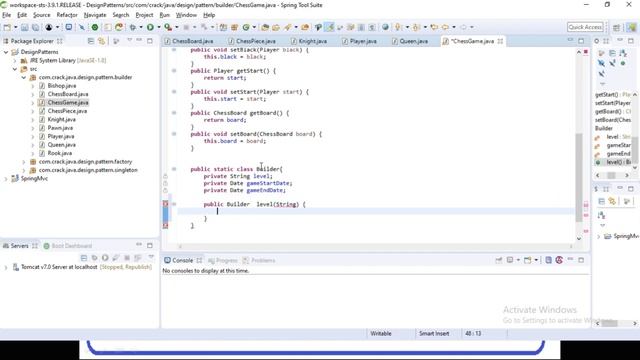Expand the Tomcat v7.0 Server entry
Screen dimensions: 640x360
pos(6,267)
